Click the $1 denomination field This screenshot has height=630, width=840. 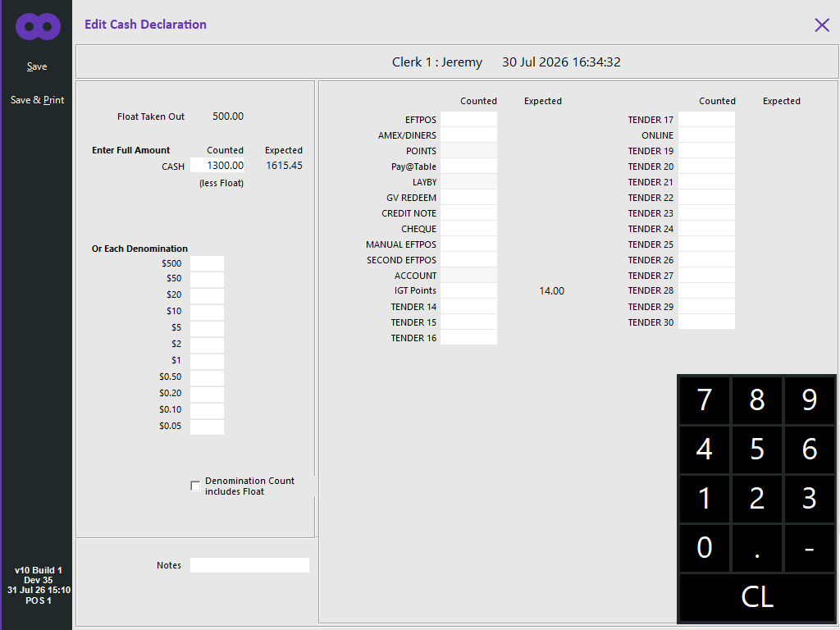[x=207, y=361]
